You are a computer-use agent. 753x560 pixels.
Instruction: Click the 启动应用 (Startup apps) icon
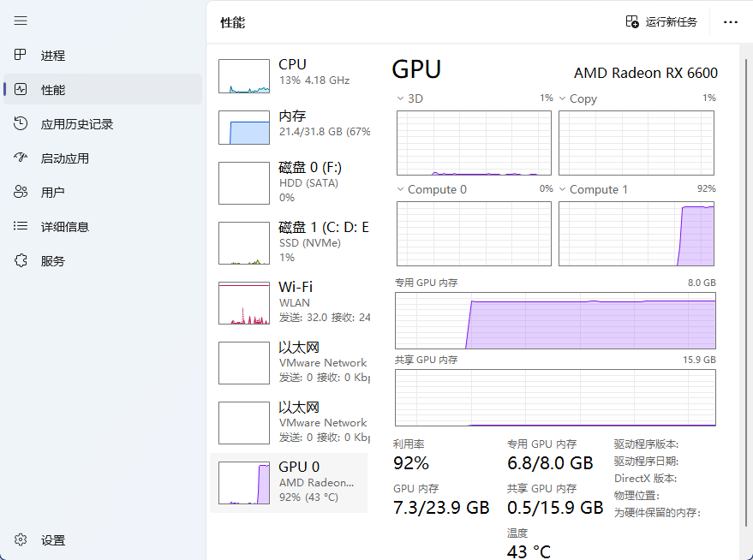21,158
